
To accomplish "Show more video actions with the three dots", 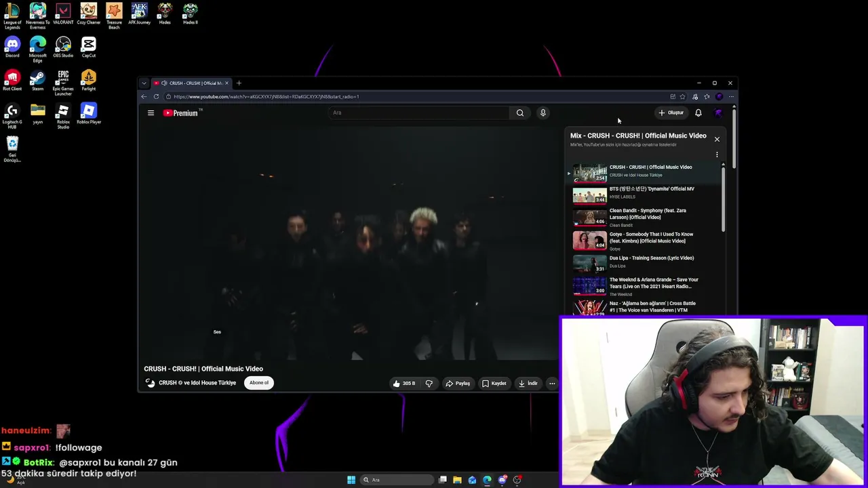I will tap(552, 384).
